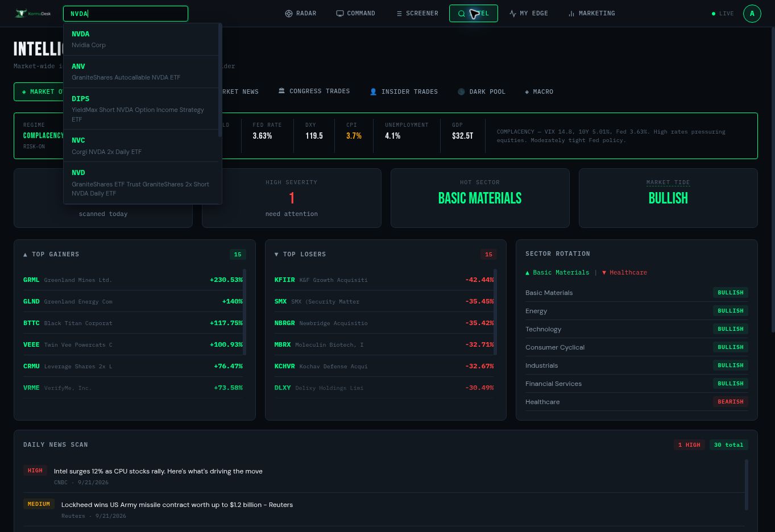Click the Daily News Scan scrollbar
This screenshot has height=532, width=775.
pyautogui.click(x=746, y=485)
